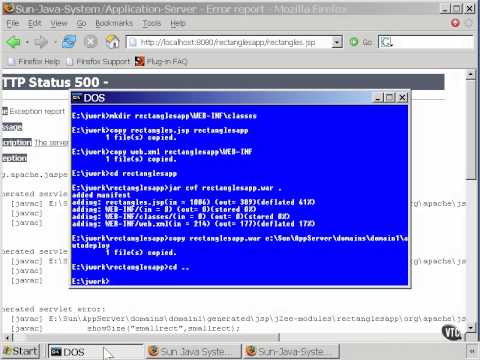Switch to second Sun-Java-Syste taskbar button
The height and width of the screenshot is (360, 480).
tap(291, 351)
